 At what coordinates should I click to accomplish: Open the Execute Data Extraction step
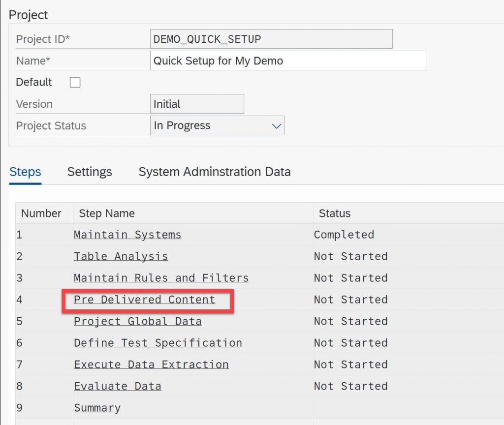click(152, 364)
